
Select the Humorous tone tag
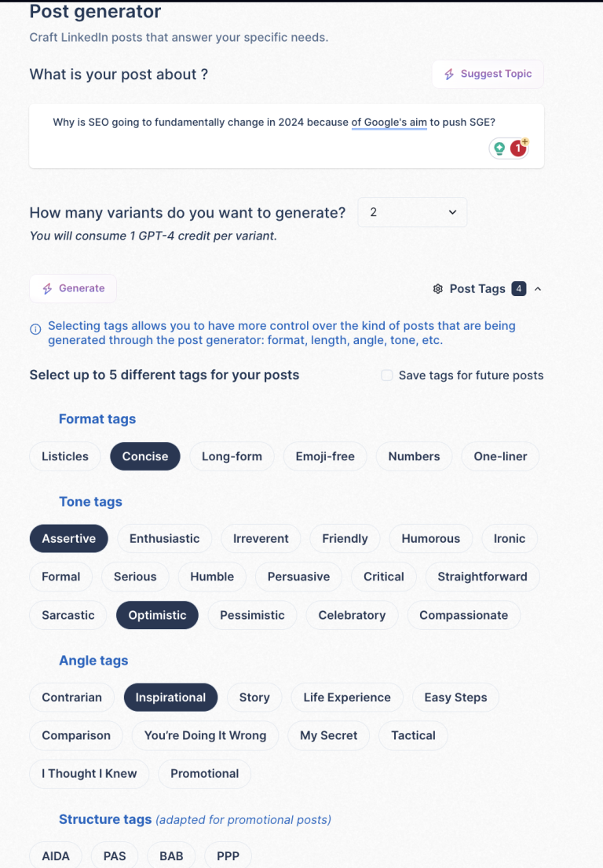coord(430,538)
